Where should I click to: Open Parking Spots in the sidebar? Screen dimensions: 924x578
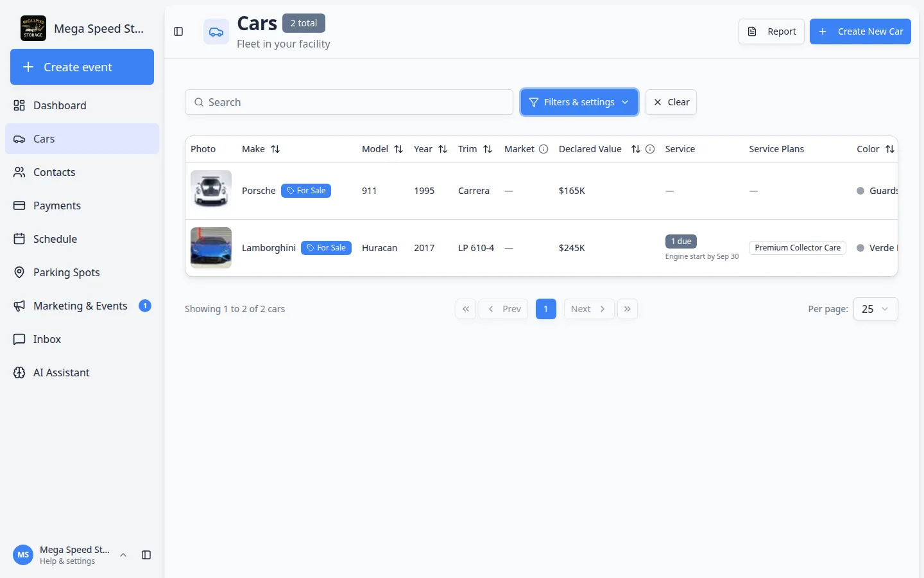coord(82,272)
